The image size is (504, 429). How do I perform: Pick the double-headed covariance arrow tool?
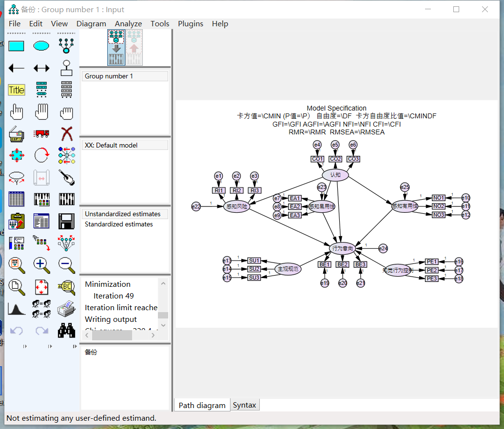coord(41,68)
